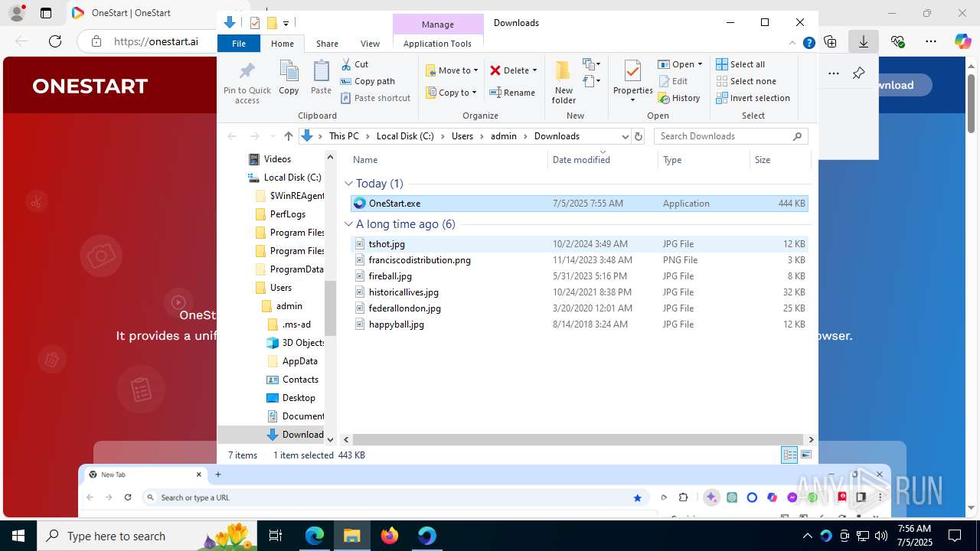
Task: Click the Windows Start button
Action: 18,536
